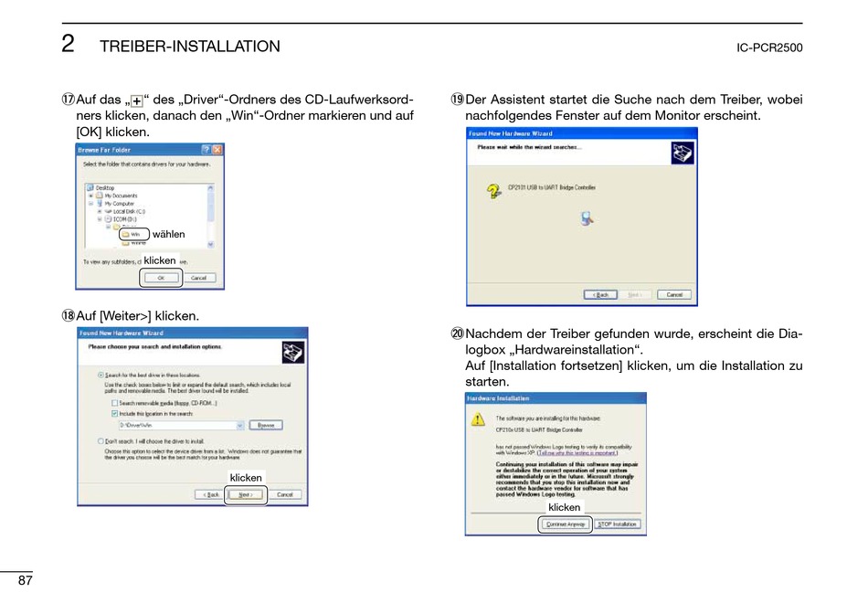Click scroll down arrow in folder tree
Viewport: 868px width, 614px height.
[210, 244]
